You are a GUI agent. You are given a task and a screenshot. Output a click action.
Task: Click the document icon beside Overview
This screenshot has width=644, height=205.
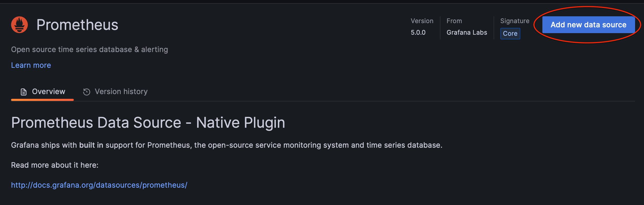24,92
